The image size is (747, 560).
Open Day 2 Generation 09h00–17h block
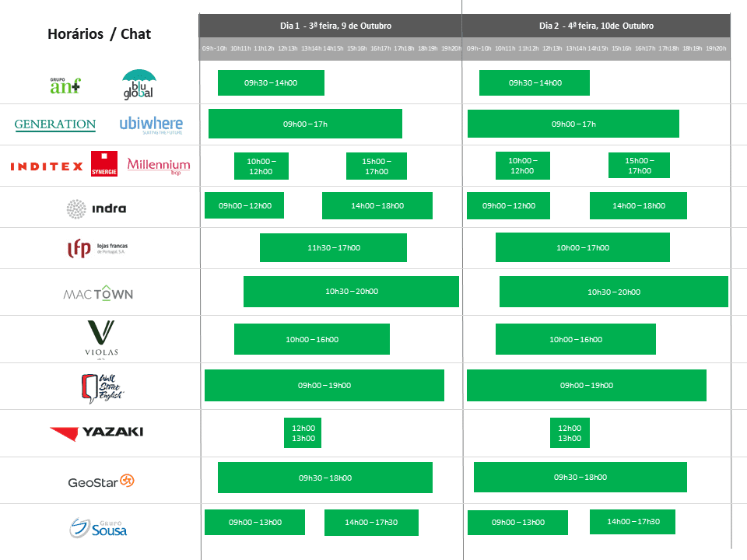pyautogui.click(x=573, y=124)
